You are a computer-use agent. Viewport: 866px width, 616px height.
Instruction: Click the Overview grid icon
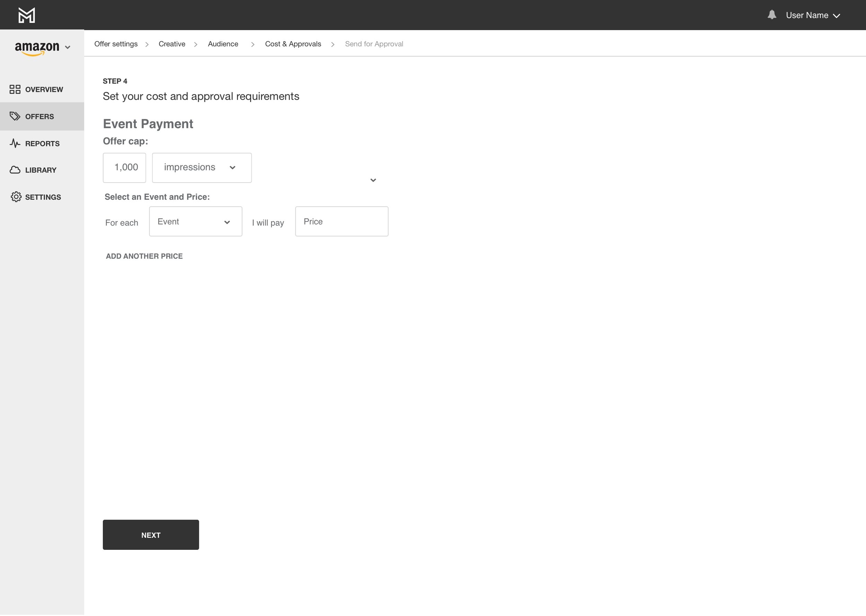point(15,89)
